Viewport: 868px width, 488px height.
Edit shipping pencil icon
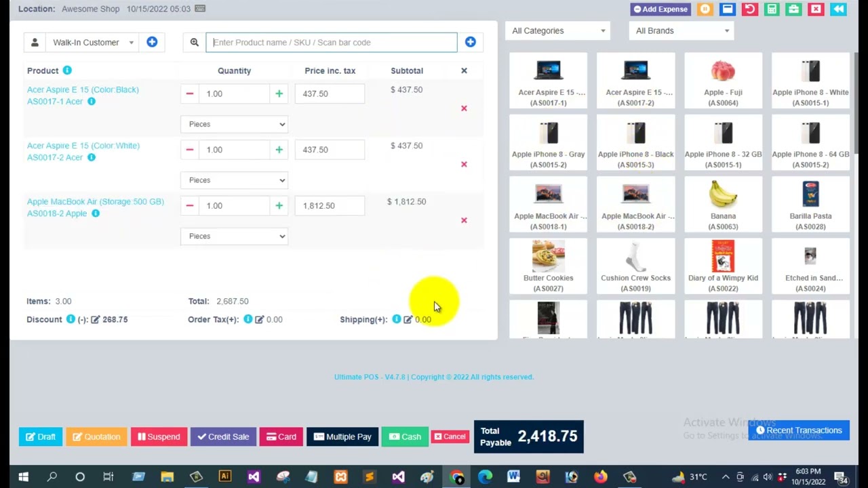tap(408, 319)
